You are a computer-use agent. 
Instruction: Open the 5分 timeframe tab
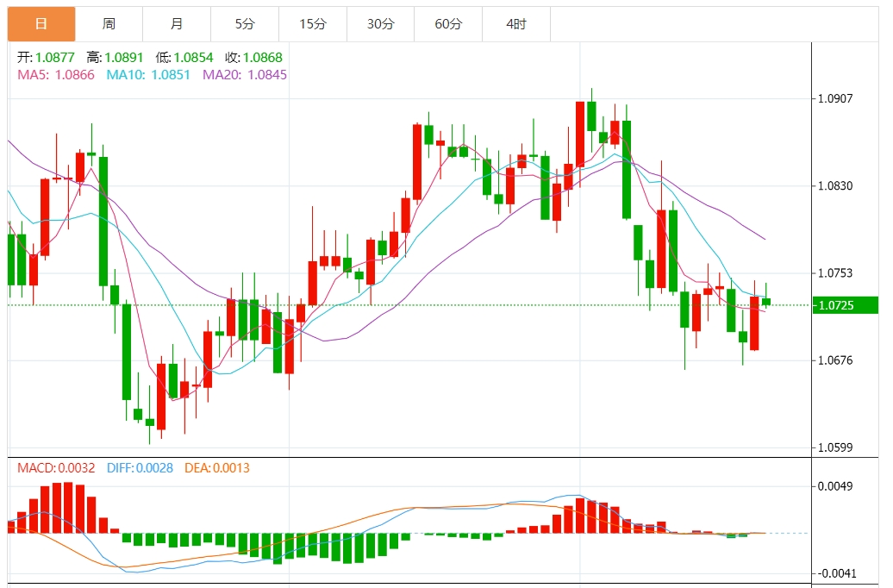point(245,24)
